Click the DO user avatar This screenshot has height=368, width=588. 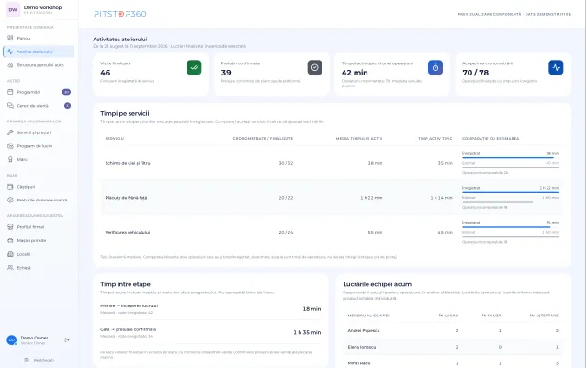tap(12, 340)
